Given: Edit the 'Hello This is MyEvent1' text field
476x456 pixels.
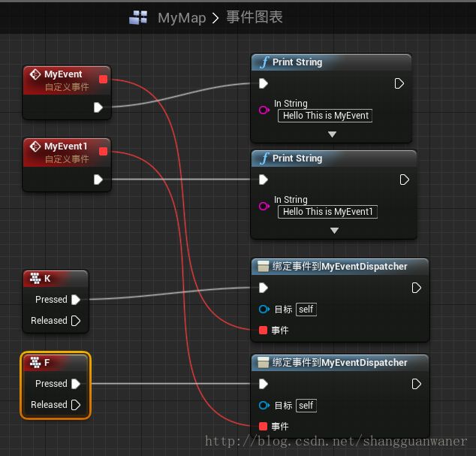Looking at the screenshot, I should coord(328,212).
